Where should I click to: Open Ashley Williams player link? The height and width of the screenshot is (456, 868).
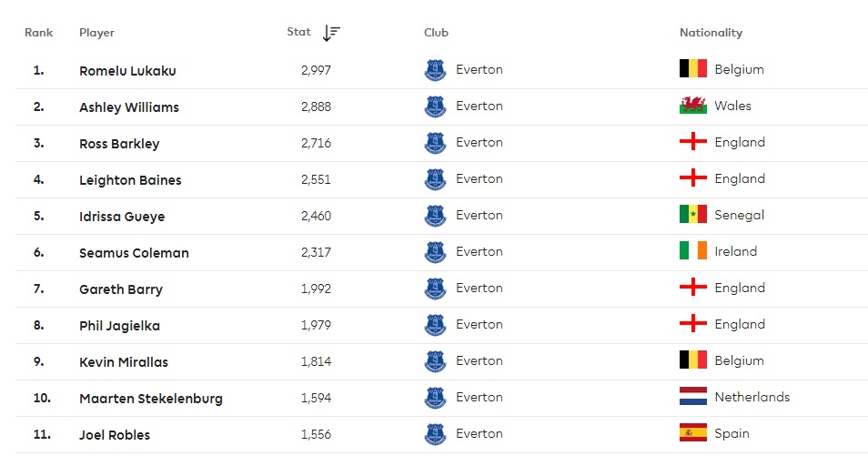tap(129, 106)
